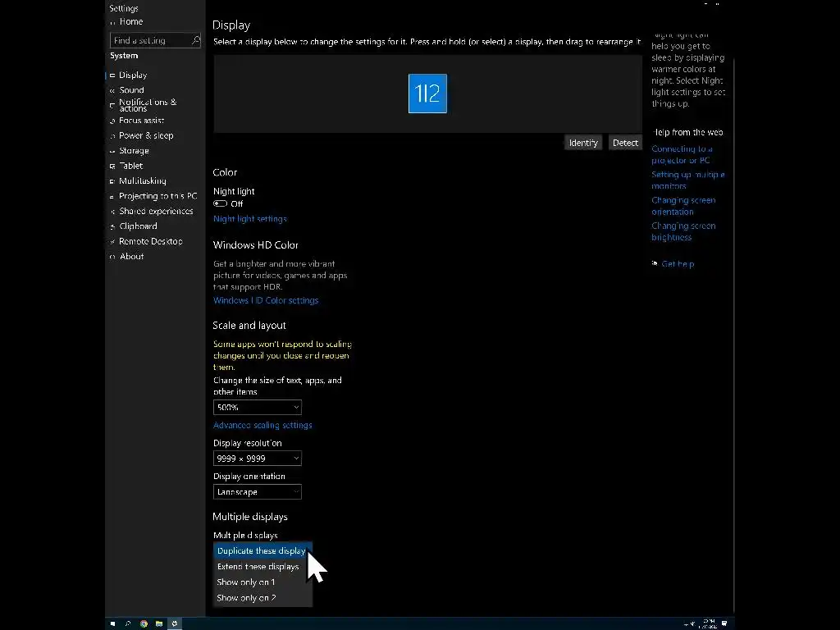Select Show only on 2

pos(262,598)
